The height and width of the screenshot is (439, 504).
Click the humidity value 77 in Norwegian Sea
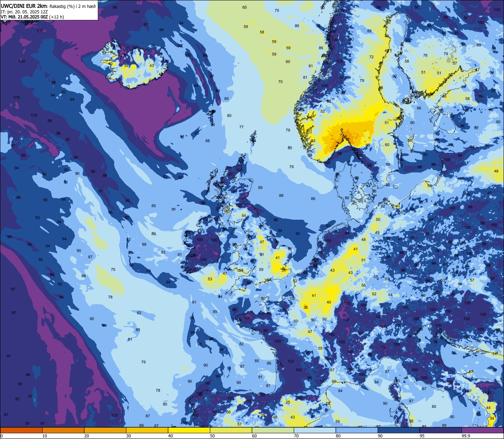tap(241, 127)
